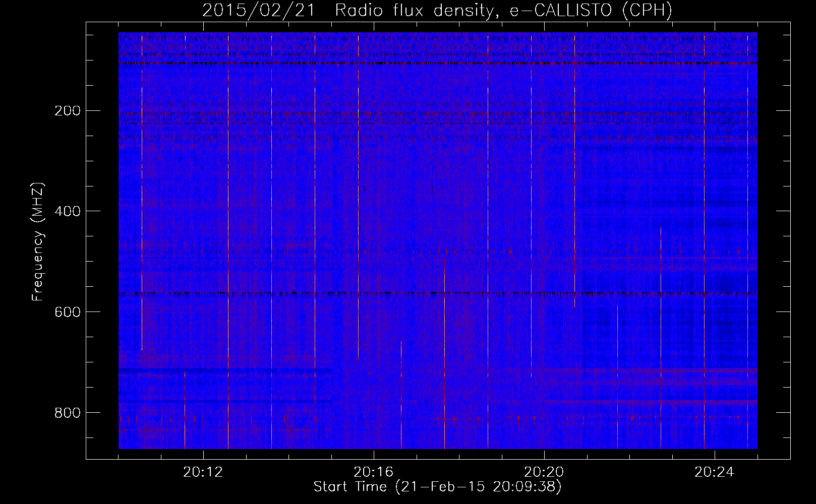Click the plot title e-CALLISTO (CPH)
The image size is (816, 504).
pyautogui.click(x=591, y=10)
